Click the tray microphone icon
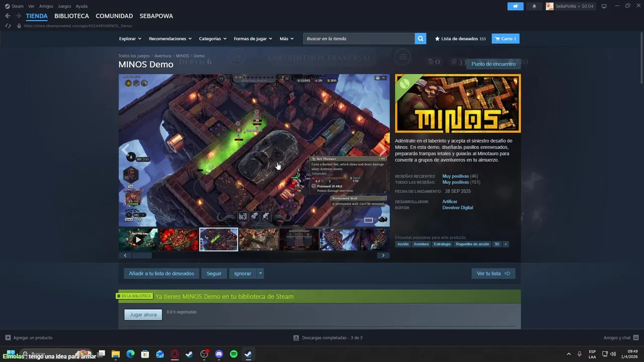This screenshot has width=644, height=362. point(580,354)
